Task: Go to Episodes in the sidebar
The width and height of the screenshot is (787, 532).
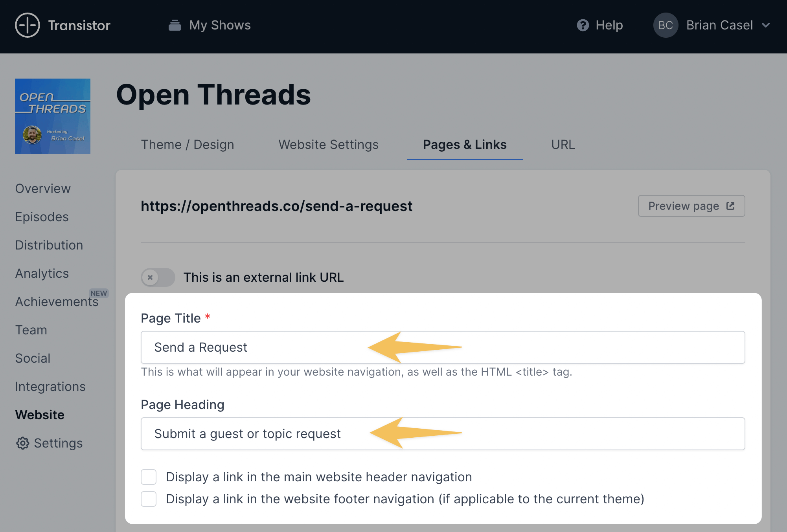Action: (x=42, y=217)
